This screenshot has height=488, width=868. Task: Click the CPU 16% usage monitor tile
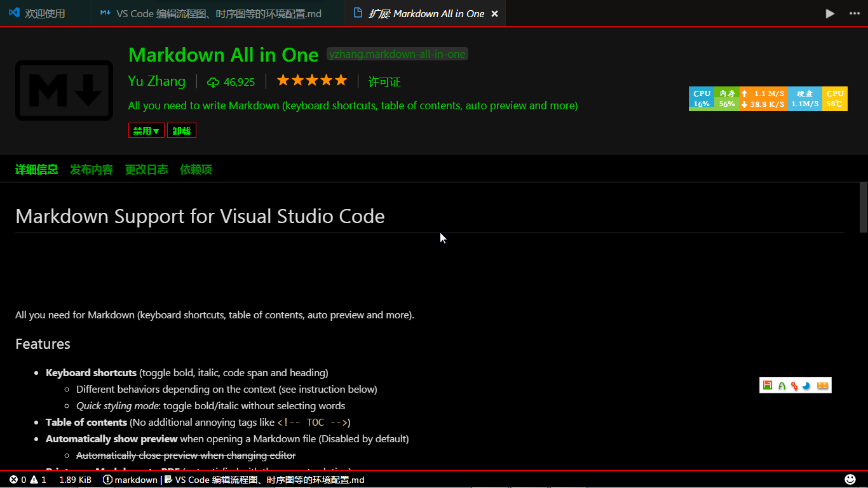(x=702, y=98)
